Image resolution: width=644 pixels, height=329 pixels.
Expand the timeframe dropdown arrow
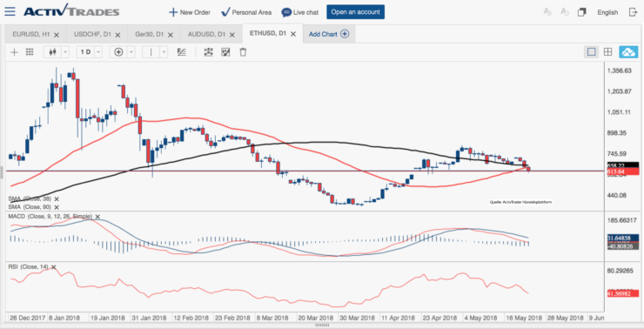(x=99, y=52)
